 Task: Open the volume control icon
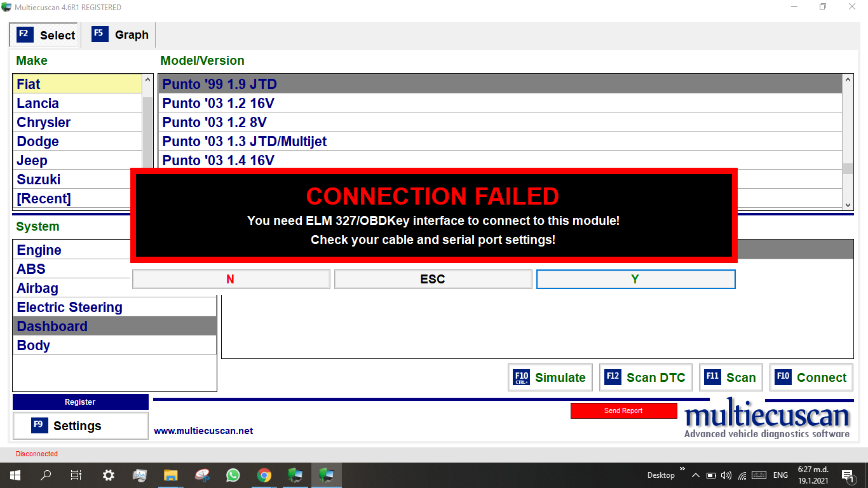click(726, 475)
